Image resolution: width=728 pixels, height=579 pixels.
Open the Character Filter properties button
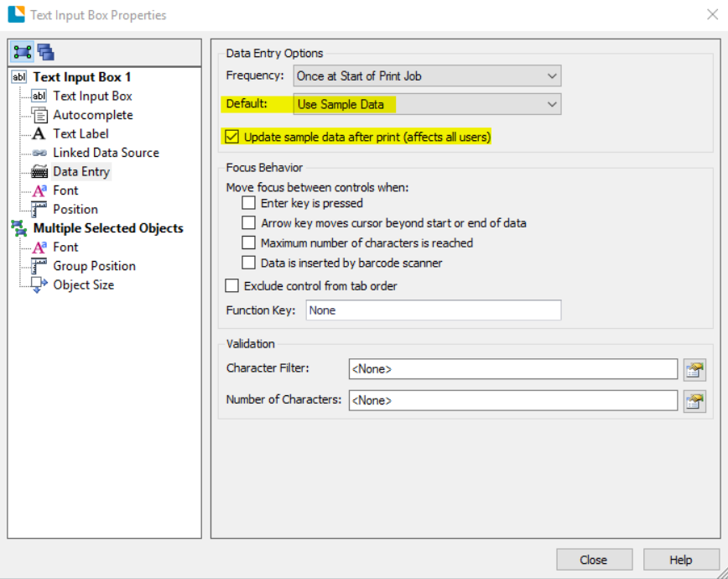(x=694, y=369)
